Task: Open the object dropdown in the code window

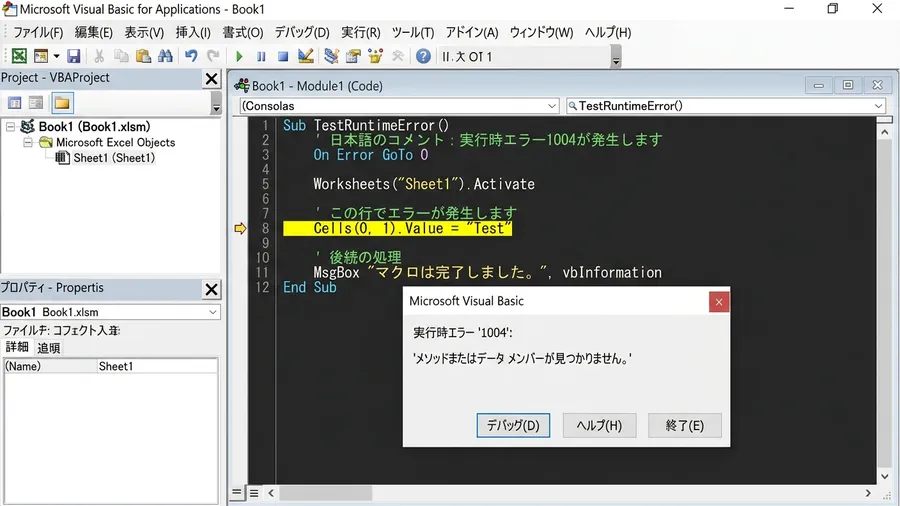Action: (x=552, y=106)
